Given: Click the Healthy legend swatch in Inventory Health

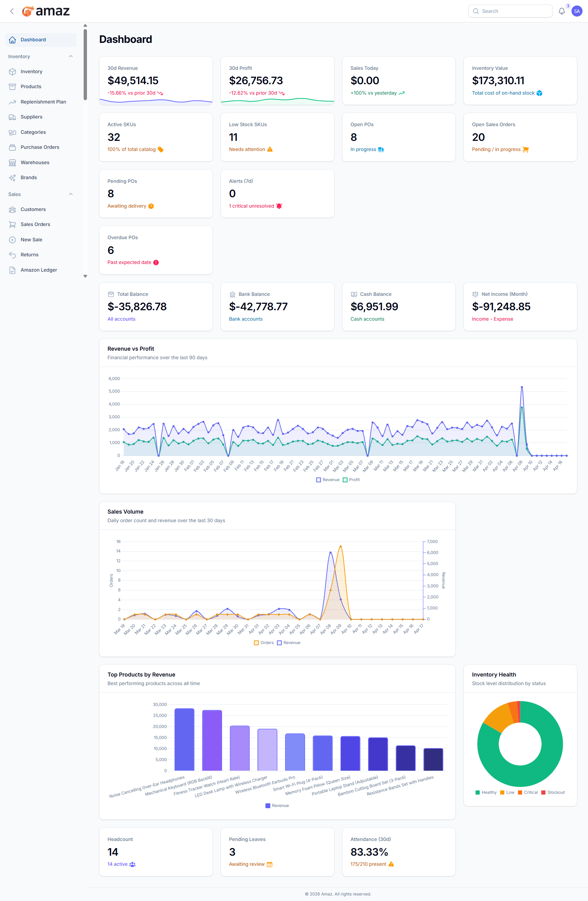Looking at the screenshot, I should pos(477,792).
